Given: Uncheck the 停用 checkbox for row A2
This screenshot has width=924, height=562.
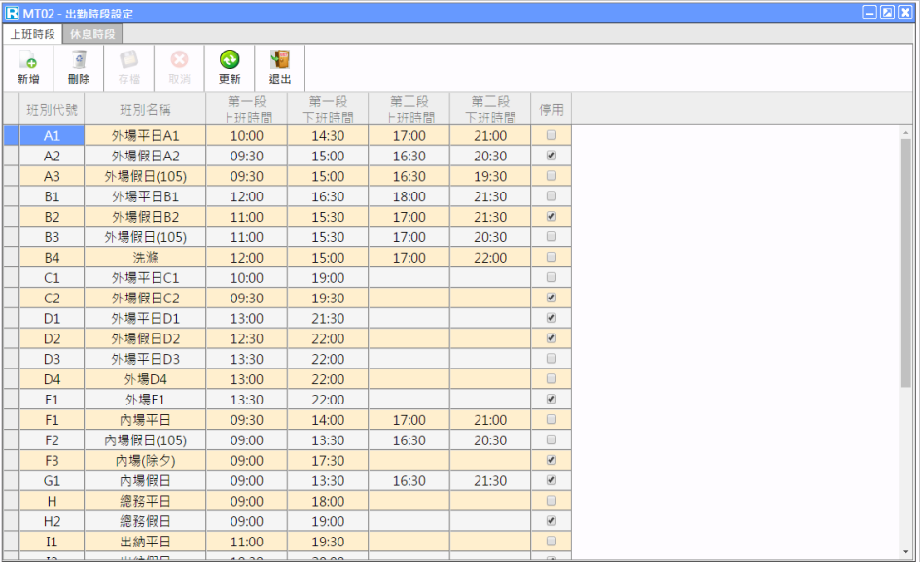Looking at the screenshot, I should point(551,156).
